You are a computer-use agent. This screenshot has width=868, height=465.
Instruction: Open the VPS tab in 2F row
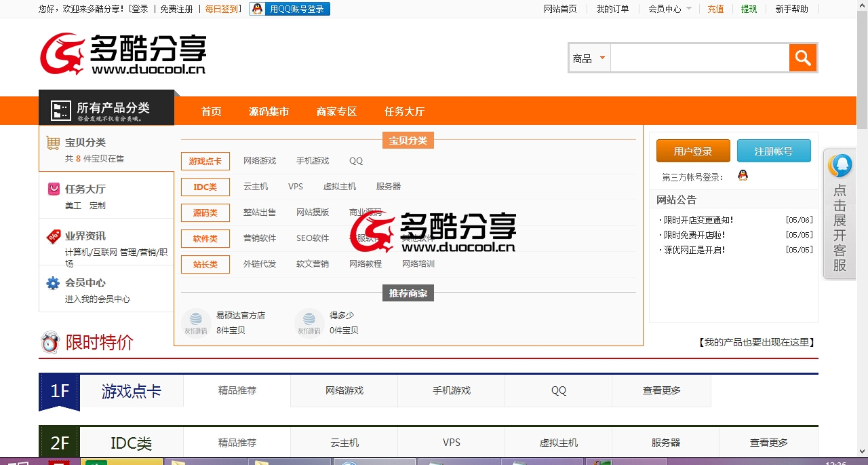pyautogui.click(x=452, y=443)
